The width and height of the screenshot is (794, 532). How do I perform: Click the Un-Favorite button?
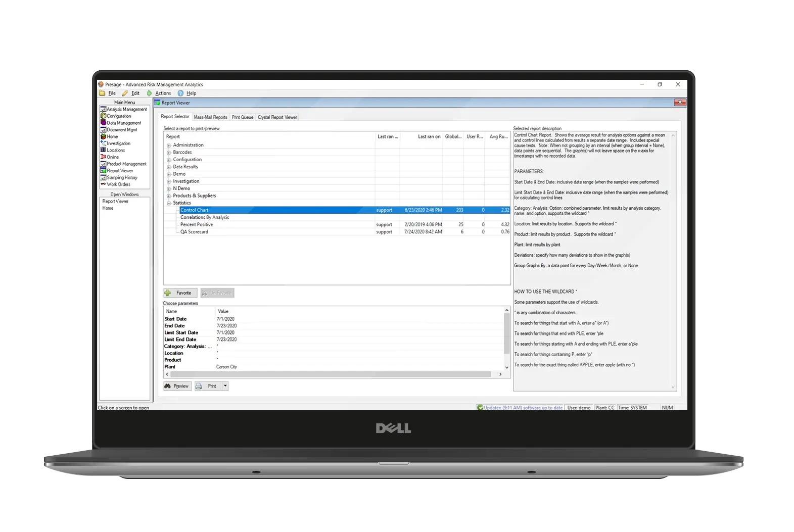click(x=217, y=293)
